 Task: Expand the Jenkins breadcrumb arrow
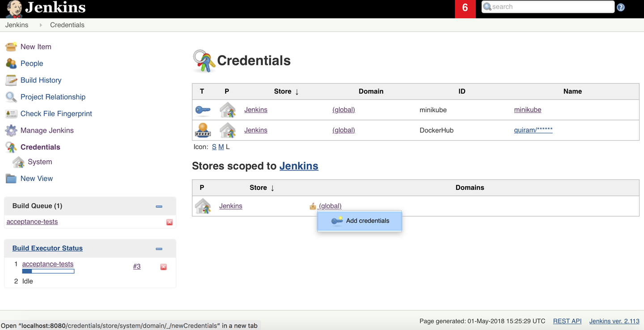coord(41,25)
